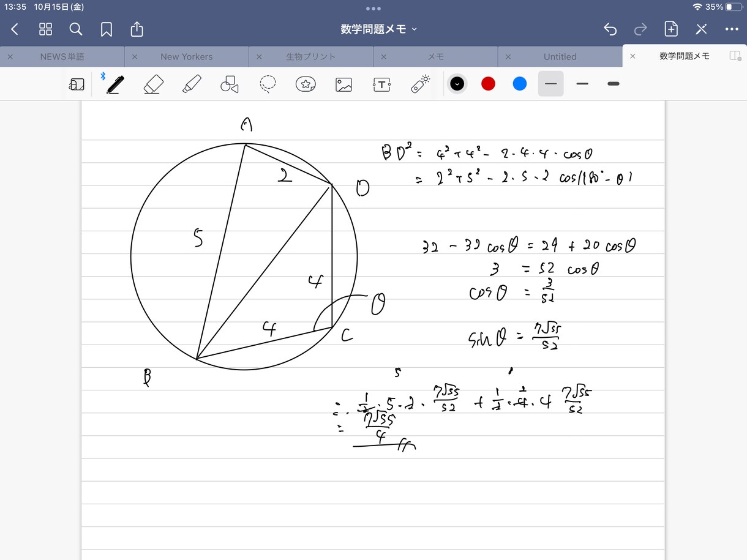Select the Highlighter tool
The height and width of the screenshot is (560, 747).
click(192, 84)
